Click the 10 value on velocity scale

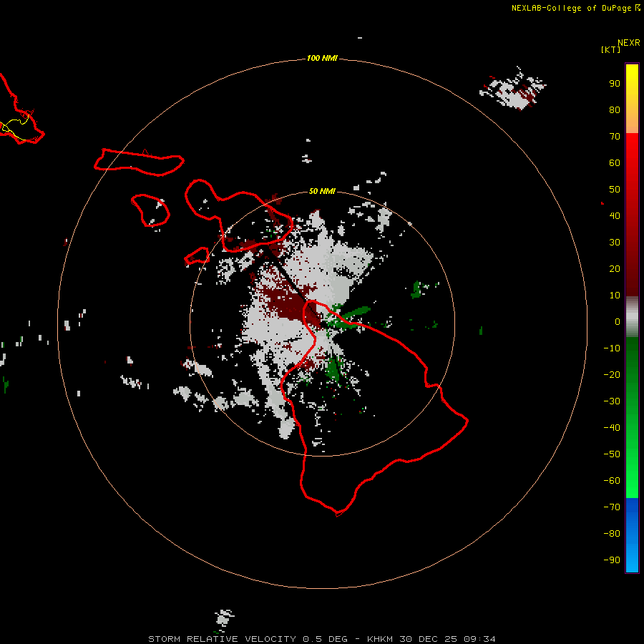[x=615, y=296]
